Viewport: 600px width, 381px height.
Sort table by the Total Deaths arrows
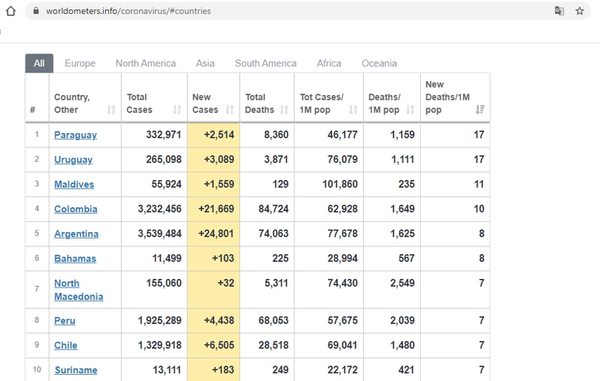284,110
